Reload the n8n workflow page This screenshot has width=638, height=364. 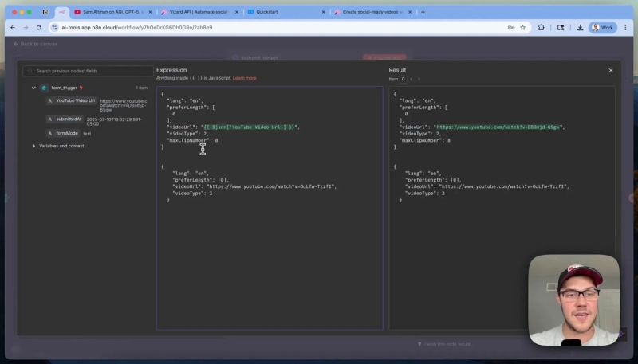38,28
